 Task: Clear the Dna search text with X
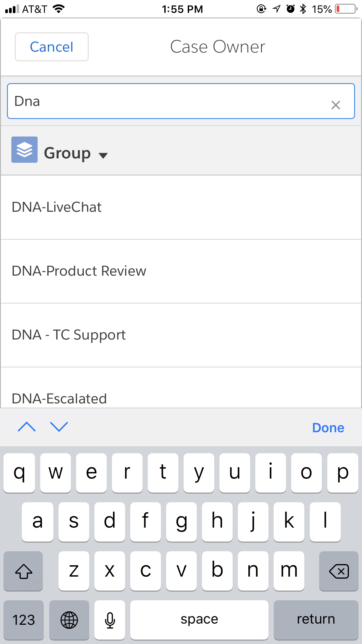coord(335,105)
